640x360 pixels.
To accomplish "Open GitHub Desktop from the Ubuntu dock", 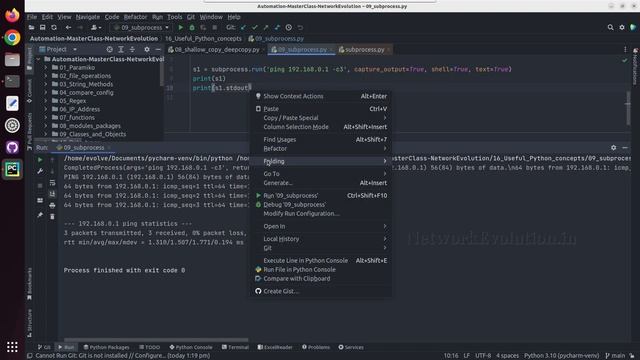I will tap(12, 147).
